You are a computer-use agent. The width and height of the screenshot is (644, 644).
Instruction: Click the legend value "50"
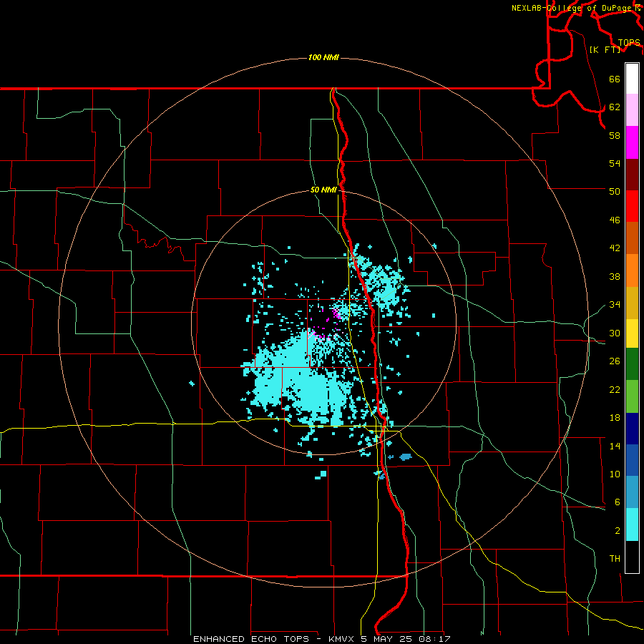point(615,192)
